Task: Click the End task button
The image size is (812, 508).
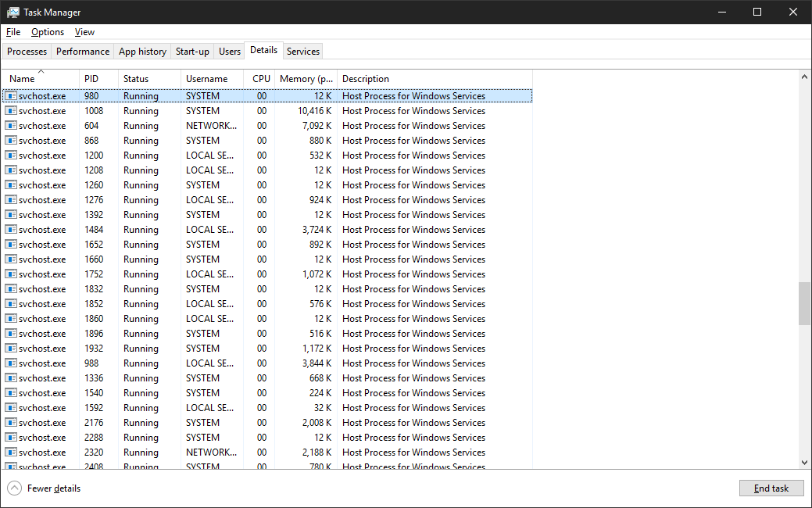Action: point(771,488)
